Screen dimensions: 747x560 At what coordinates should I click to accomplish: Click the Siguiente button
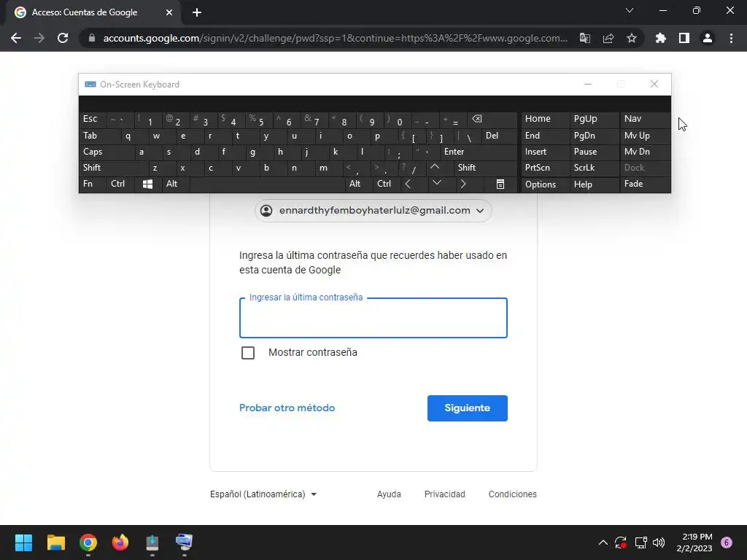pyautogui.click(x=468, y=408)
